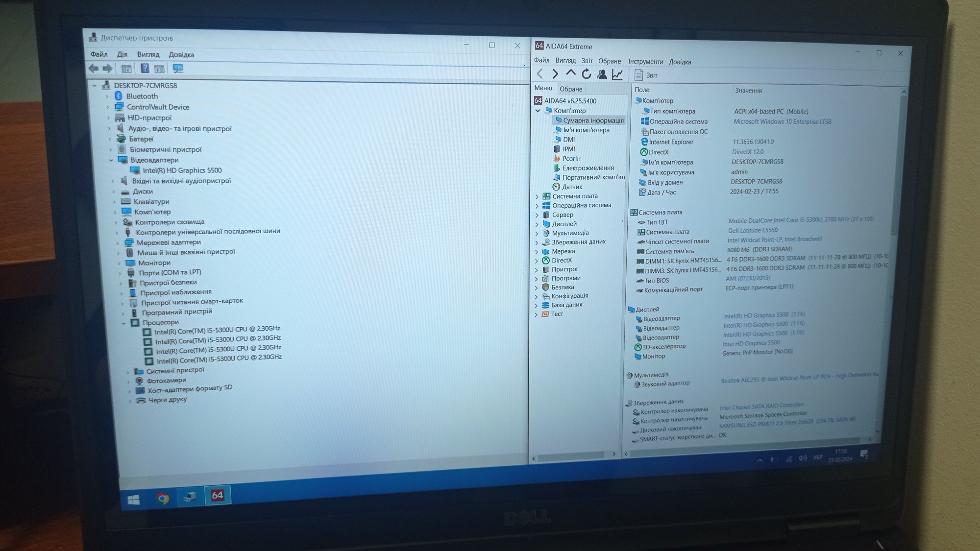Image resolution: width=980 pixels, height=551 pixels.
Task: Click the Device Manager forward arrow icon
Action: click(x=107, y=68)
